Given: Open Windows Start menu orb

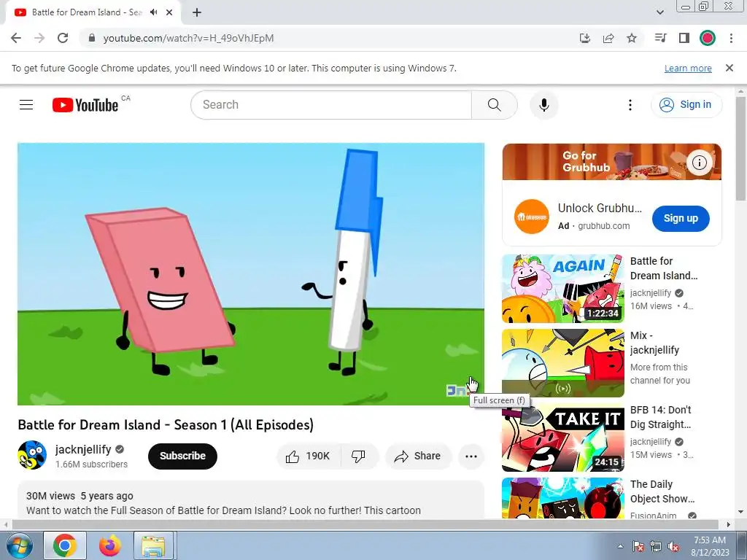Looking at the screenshot, I should coord(19,545).
